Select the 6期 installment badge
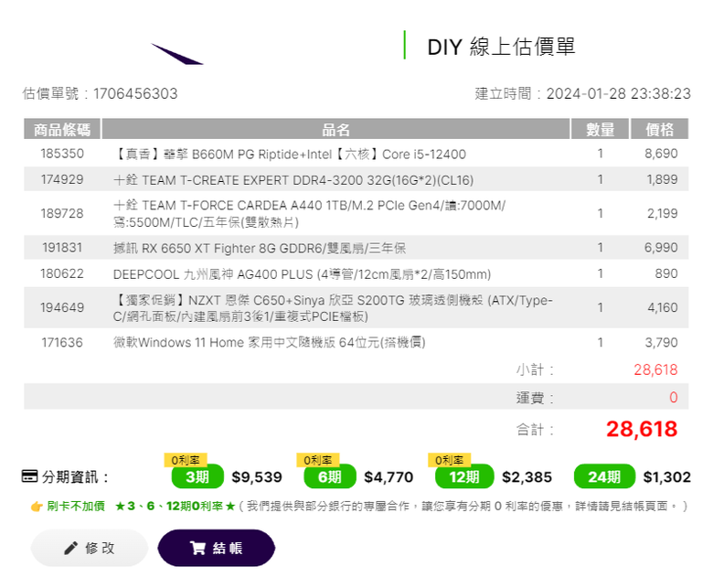 coord(330,476)
